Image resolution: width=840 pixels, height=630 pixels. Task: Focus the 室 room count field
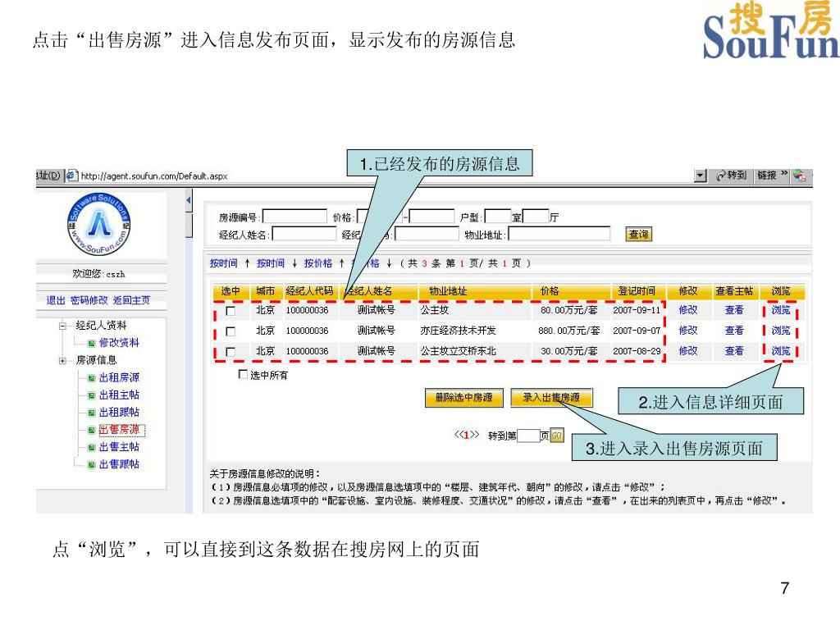(x=498, y=217)
